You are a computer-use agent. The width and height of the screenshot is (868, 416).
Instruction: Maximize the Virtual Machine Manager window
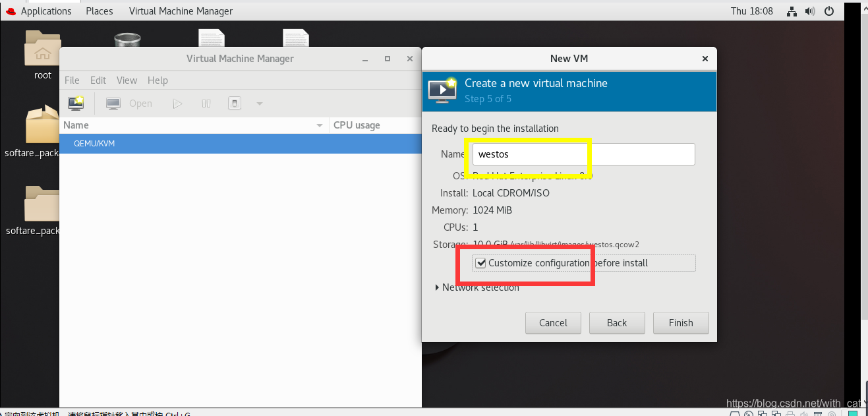388,59
